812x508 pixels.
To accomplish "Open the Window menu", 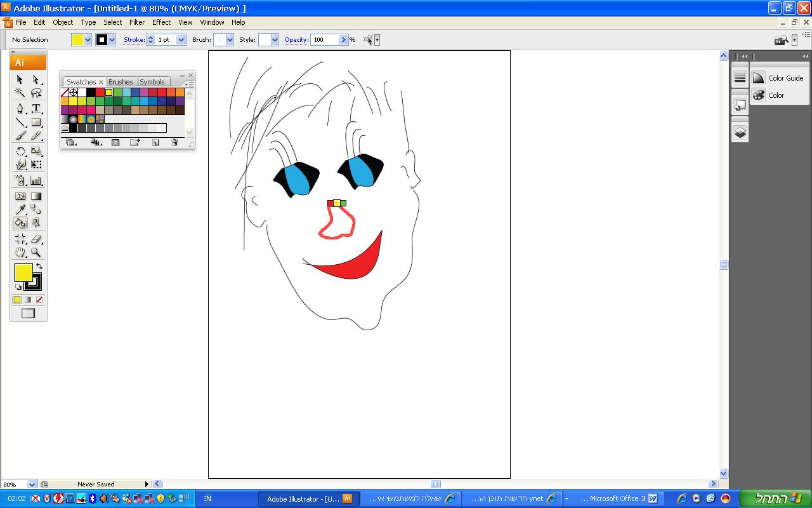I will pyautogui.click(x=212, y=22).
